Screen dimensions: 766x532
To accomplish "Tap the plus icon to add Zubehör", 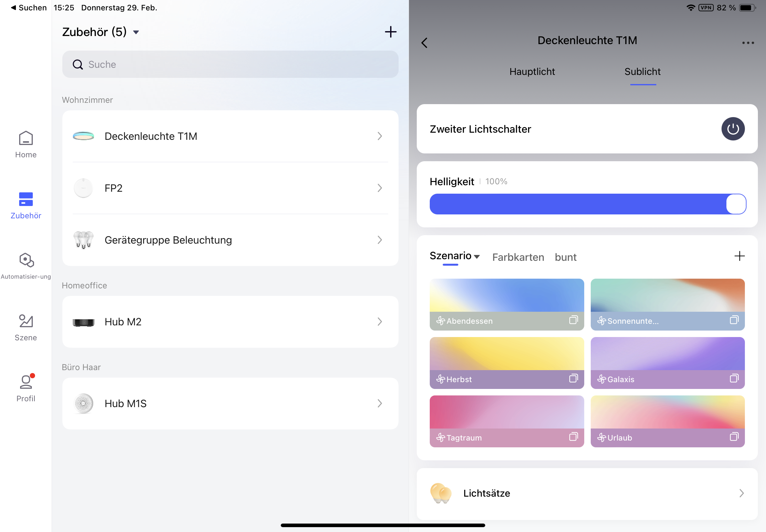I will 390,32.
